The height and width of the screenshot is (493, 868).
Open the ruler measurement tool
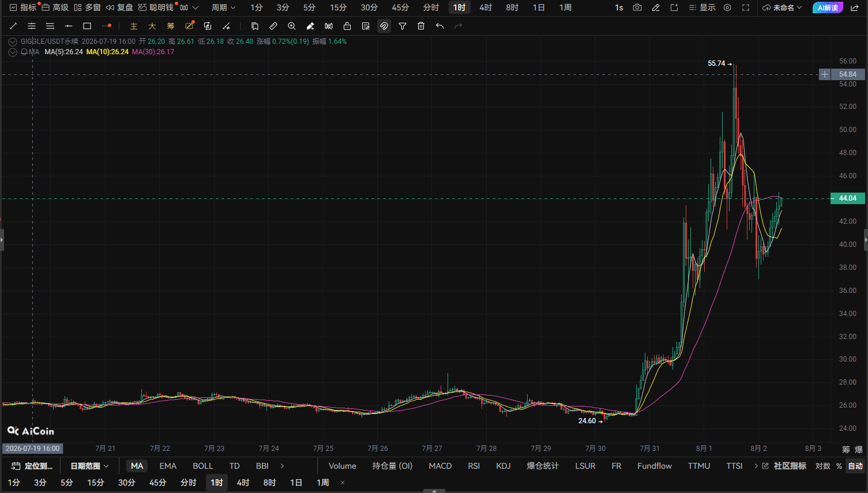pyautogui.click(x=273, y=26)
